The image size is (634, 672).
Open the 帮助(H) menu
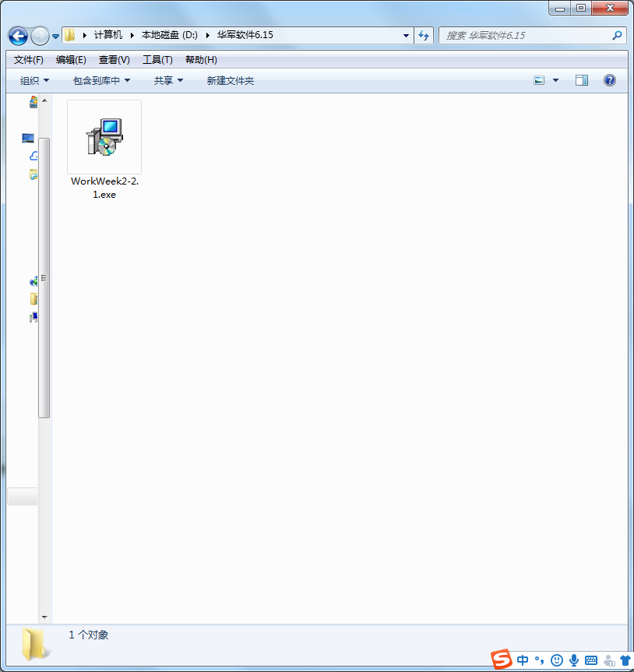[x=201, y=60]
